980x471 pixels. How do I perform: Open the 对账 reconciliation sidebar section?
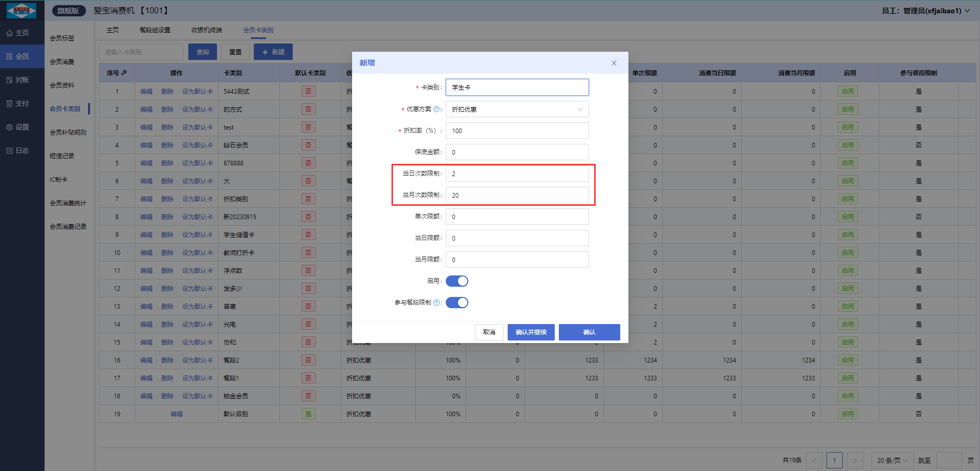(x=22, y=80)
